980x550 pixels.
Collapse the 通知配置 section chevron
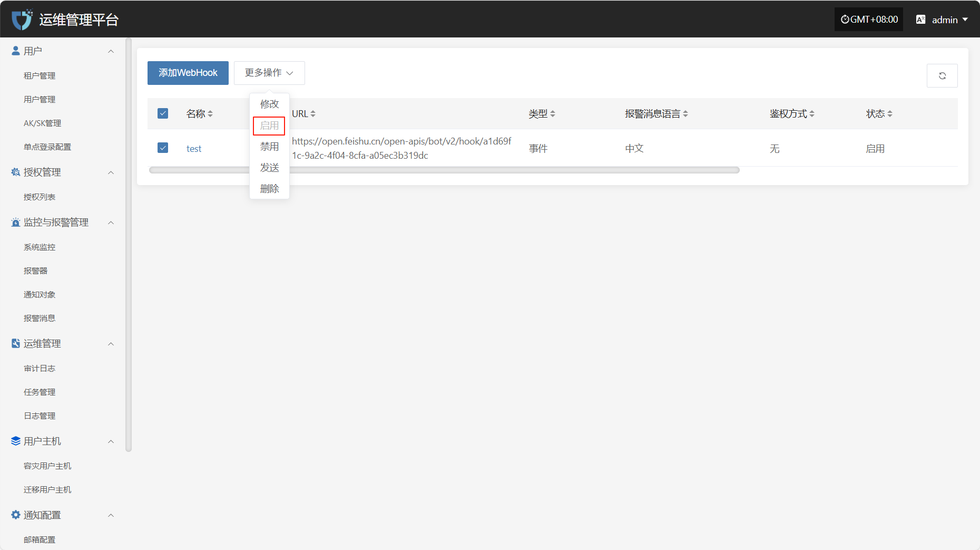[x=111, y=515]
